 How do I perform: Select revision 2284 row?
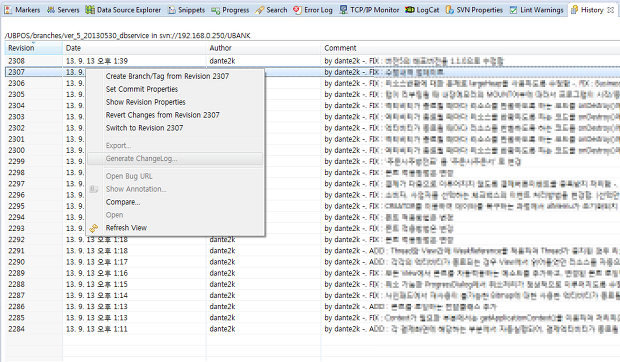click(312, 329)
